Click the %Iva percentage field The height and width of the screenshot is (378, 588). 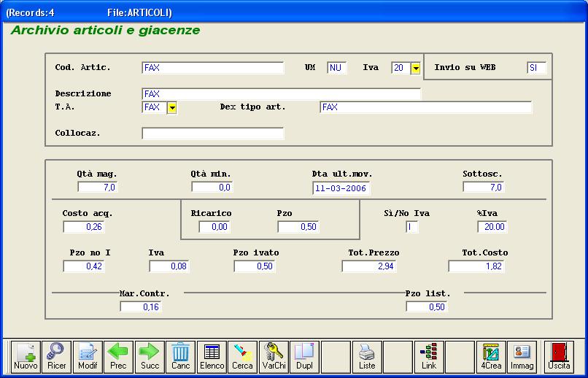click(x=492, y=227)
